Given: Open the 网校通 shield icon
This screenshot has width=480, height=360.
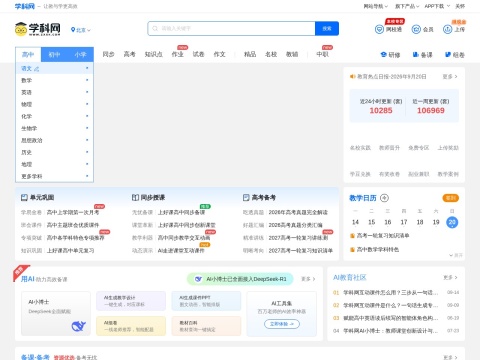Looking at the screenshot, I should [x=379, y=29].
